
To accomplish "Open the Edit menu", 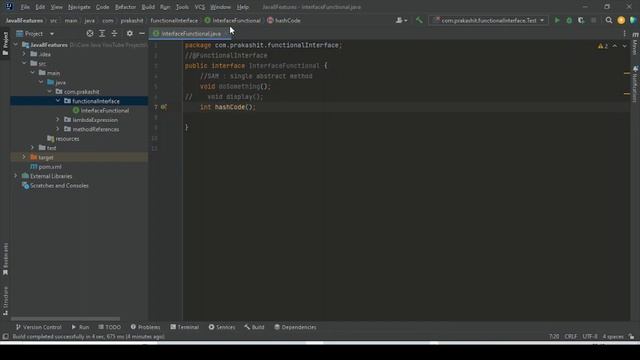I will coord(40,7).
